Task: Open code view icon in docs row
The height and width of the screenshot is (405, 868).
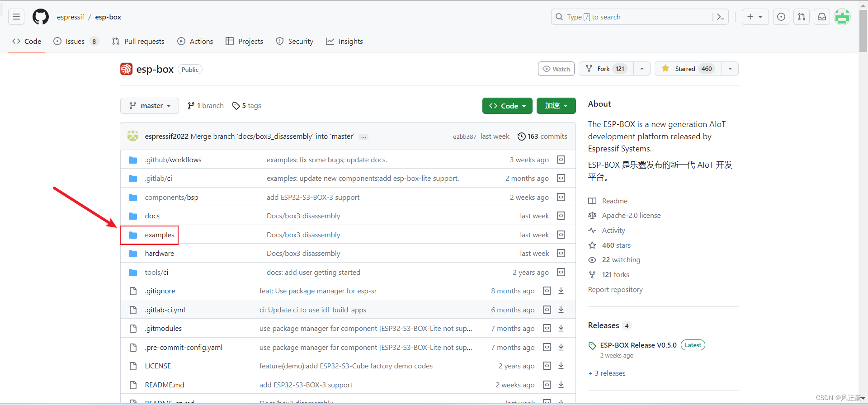Action: pos(561,216)
